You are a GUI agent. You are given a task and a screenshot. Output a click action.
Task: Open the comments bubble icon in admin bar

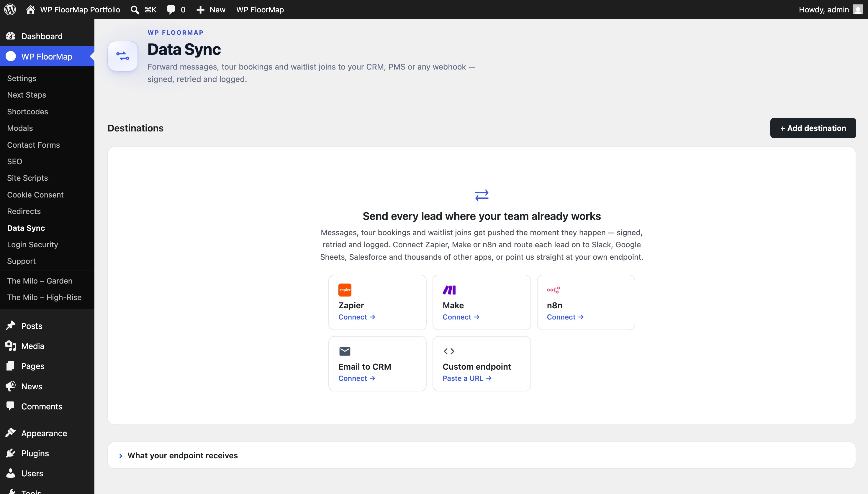[x=171, y=9]
